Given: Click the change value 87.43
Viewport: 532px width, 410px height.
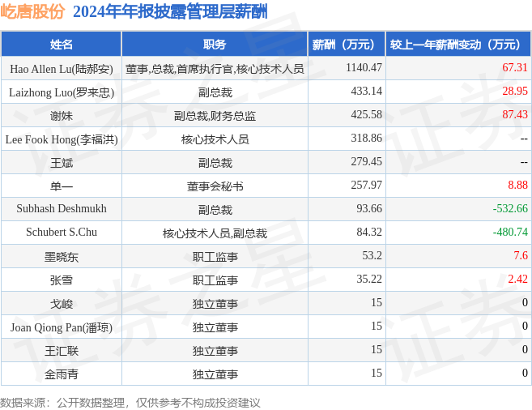Looking at the screenshot, I should coord(515,114).
